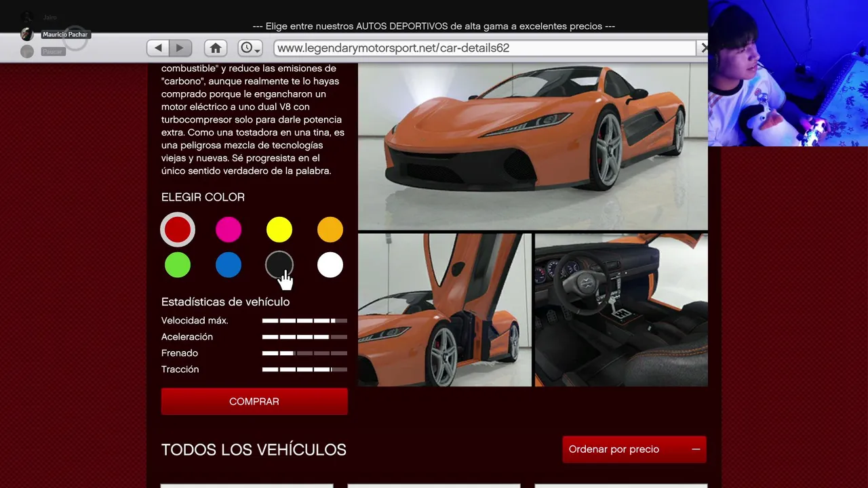Click the Estadísticas de vehículo heading
This screenshot has width=868, height=488.
pyautogui.click(x=225, y=302)
